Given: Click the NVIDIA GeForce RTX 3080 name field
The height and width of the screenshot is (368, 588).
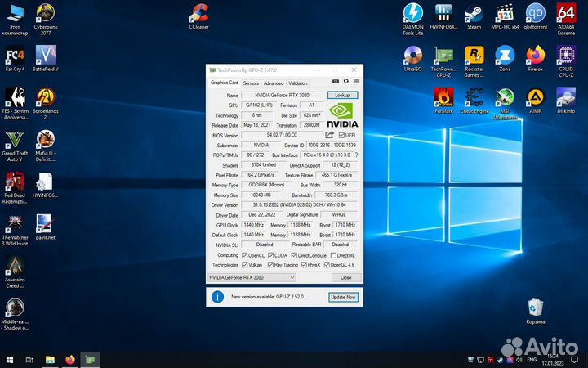Looking at the screenshot, I should click(x=282, y=96).
